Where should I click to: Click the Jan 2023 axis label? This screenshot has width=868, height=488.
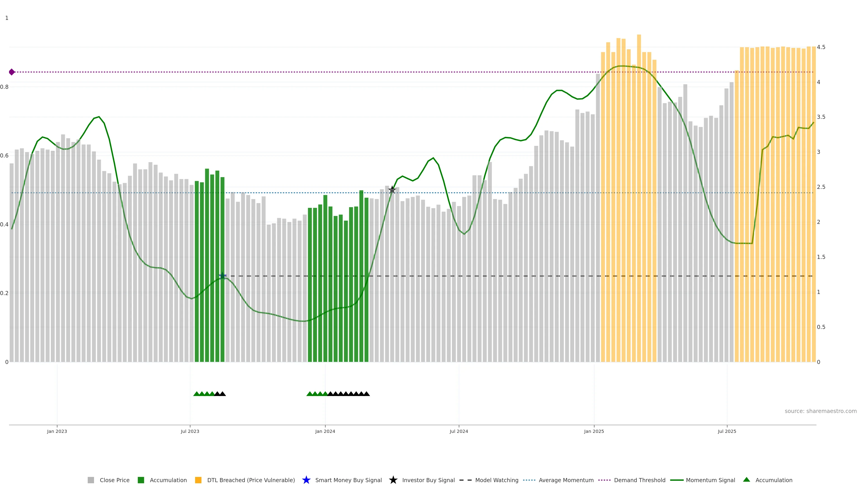click(57, 431)
